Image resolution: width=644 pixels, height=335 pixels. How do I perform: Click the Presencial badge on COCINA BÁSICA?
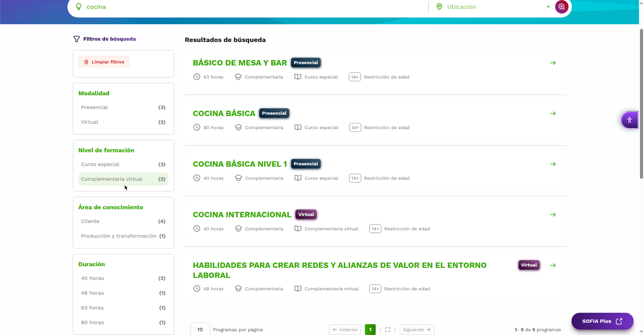click(x=274, y=113)
